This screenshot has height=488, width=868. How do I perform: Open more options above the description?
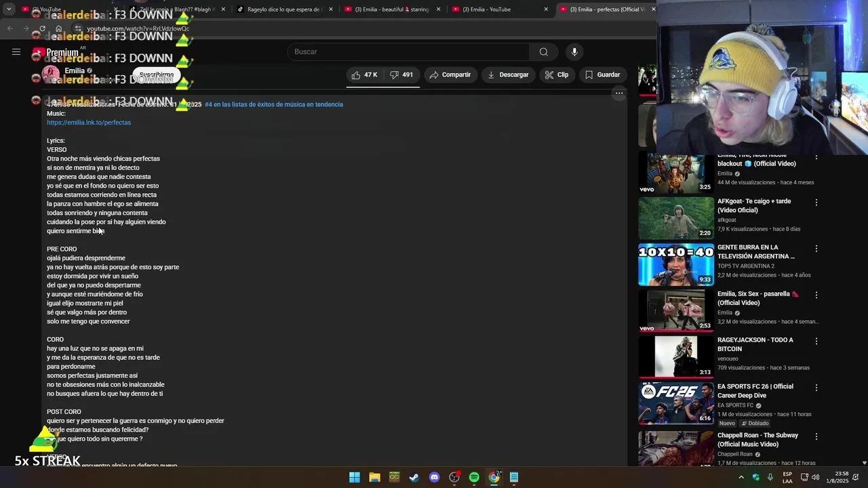[x=618, y=94]
